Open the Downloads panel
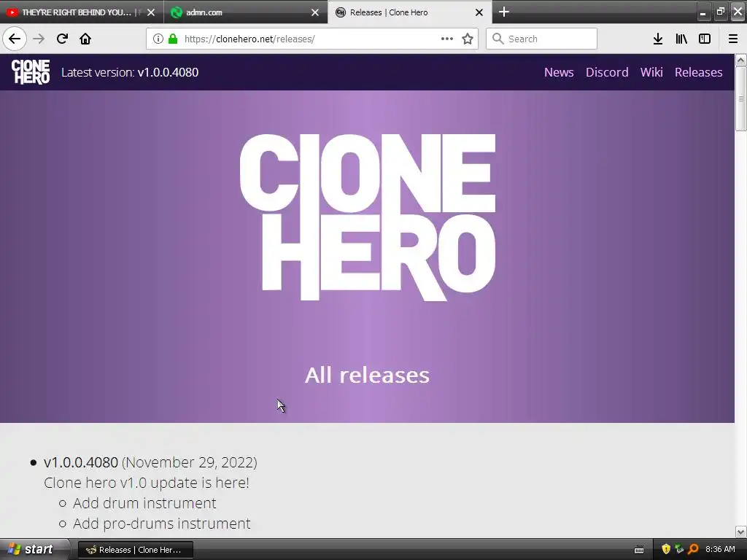The image size is (747, 560). (658, 39)
